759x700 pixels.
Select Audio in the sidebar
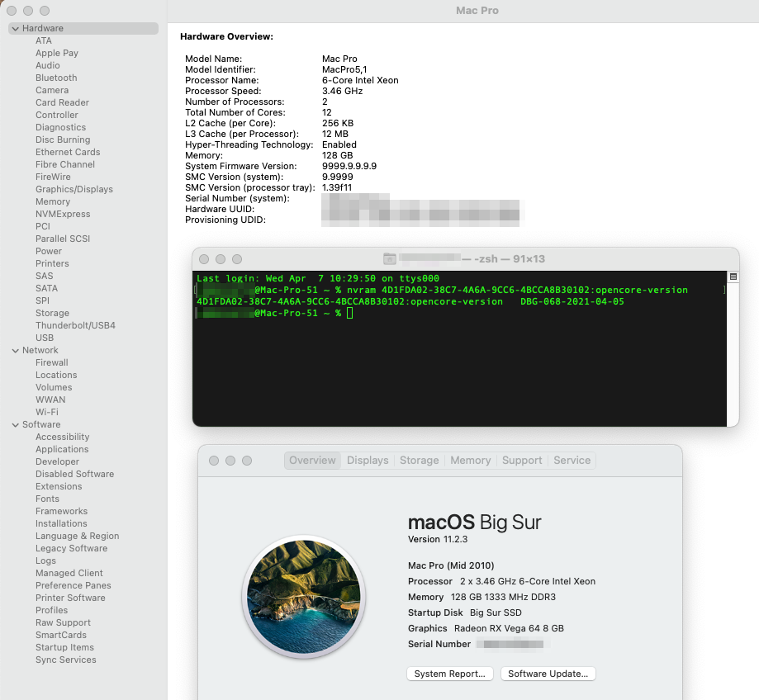point(47,65)
